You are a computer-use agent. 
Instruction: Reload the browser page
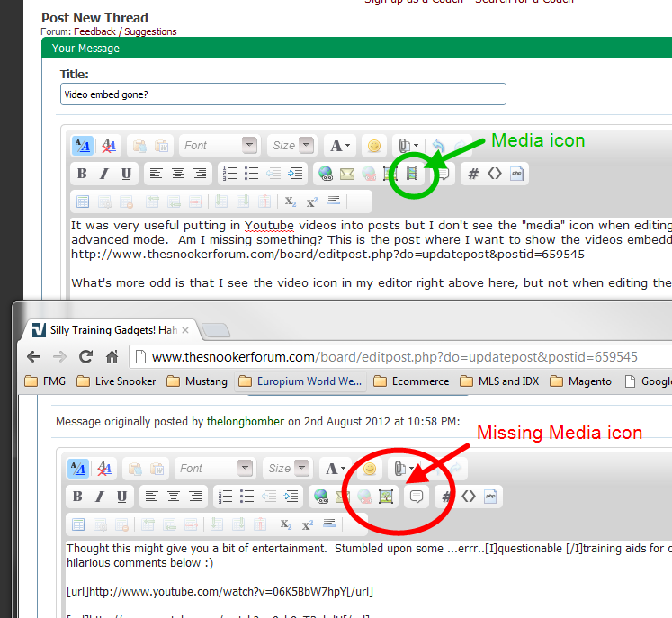[x=85, y=356]
